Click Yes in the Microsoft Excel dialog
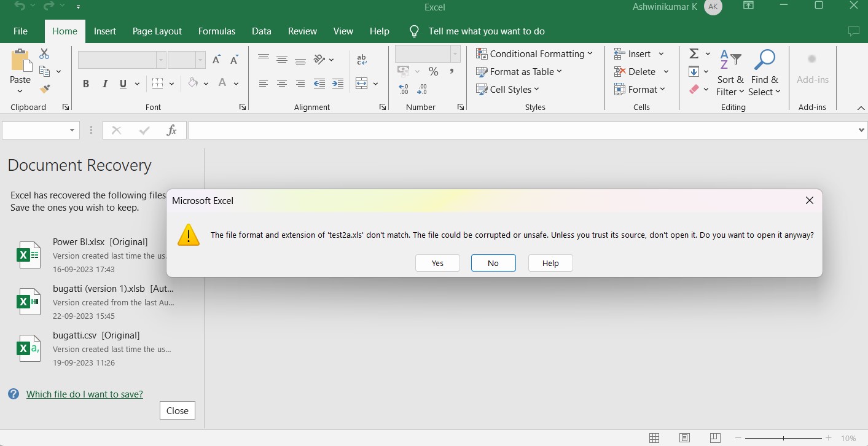868x446 pixels. [437, 263]
